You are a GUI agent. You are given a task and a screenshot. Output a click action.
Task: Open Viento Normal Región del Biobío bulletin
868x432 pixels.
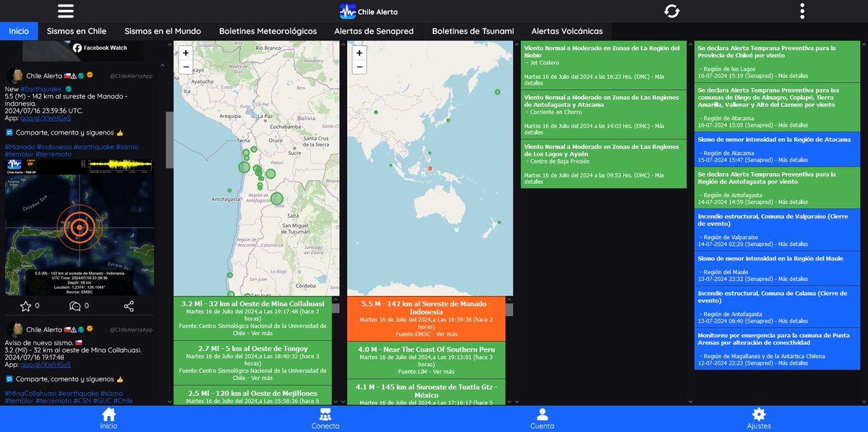[x=603, y=65]
